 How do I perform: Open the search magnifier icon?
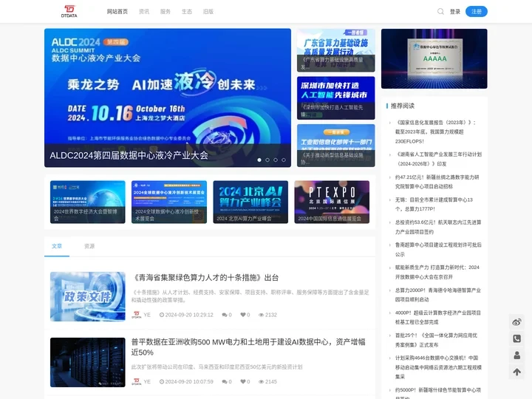[x=440, y=12]
